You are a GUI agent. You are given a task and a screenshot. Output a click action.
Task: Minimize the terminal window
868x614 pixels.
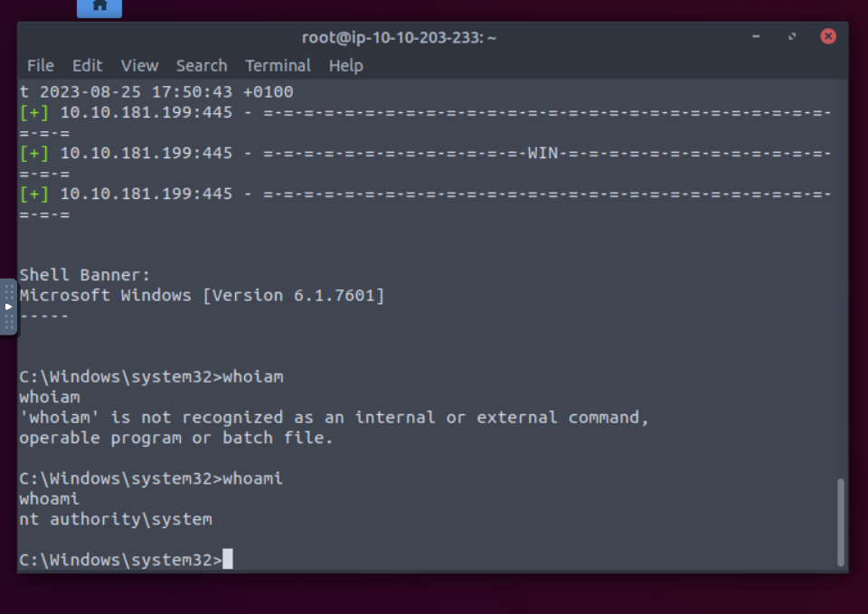click(756, 37)
